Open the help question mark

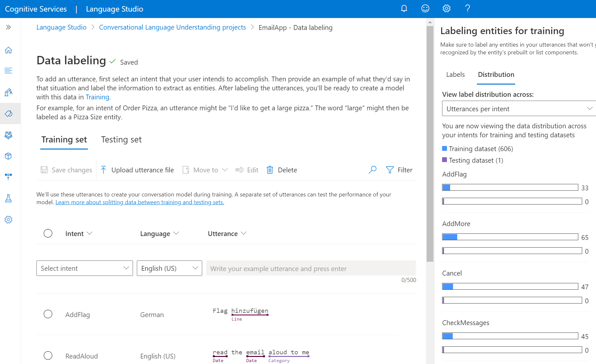(x=468, y=9)
